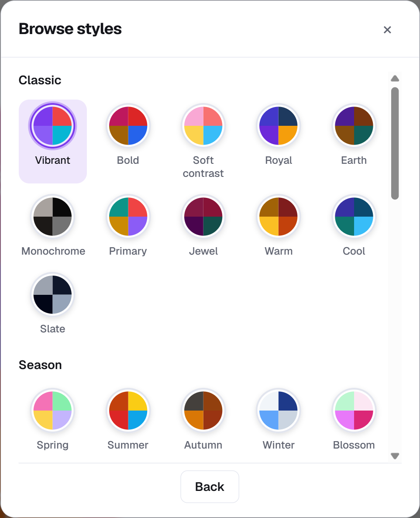The image size is (420, 518).
Task: Close the Browse styles dialog
Action: coord(387,30)
